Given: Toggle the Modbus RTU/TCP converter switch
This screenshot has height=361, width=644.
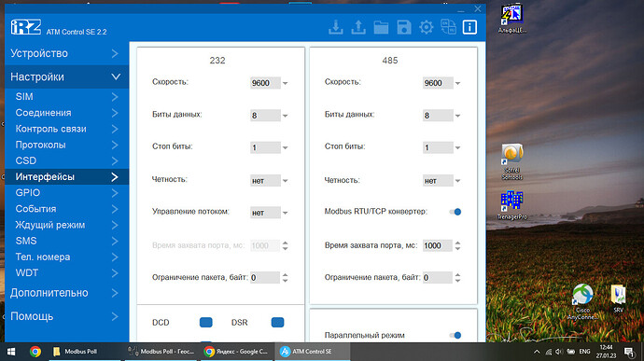Looking at the screenshot, I should 455,212.
